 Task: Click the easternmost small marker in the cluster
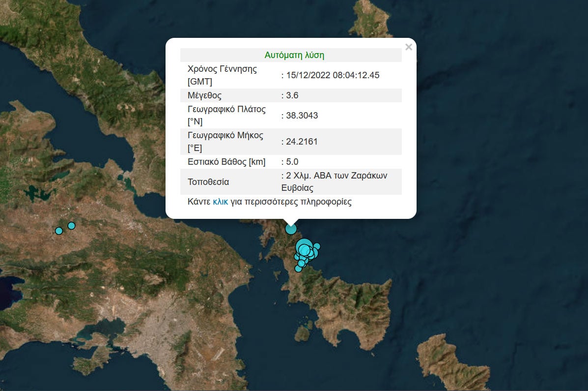(x=317, y=246)
